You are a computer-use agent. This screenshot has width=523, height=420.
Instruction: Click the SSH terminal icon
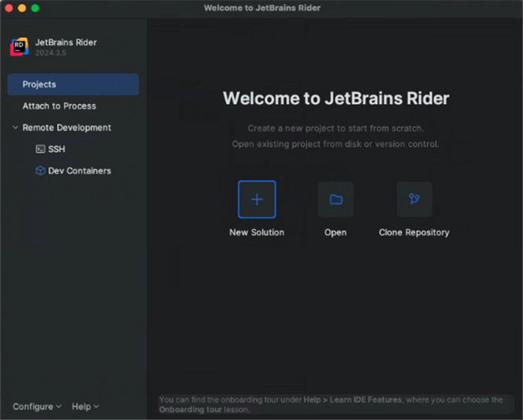pyautogui.click(x=41, y=149)
